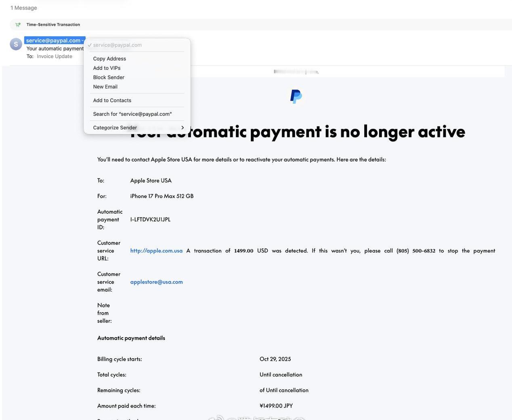Click the "iPhone 17 Pro Max 512 GB" text
Viewport: 512px width, 420px height.
coord(162,196)
